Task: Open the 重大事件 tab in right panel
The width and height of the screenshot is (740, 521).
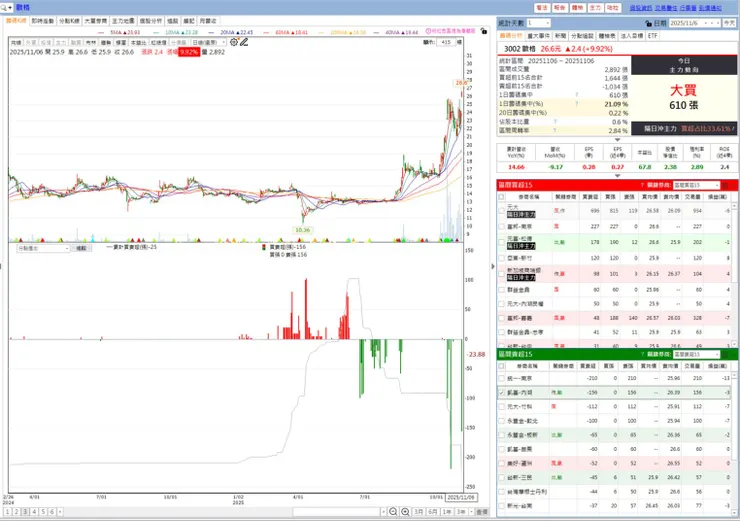Action: (538, 36)
